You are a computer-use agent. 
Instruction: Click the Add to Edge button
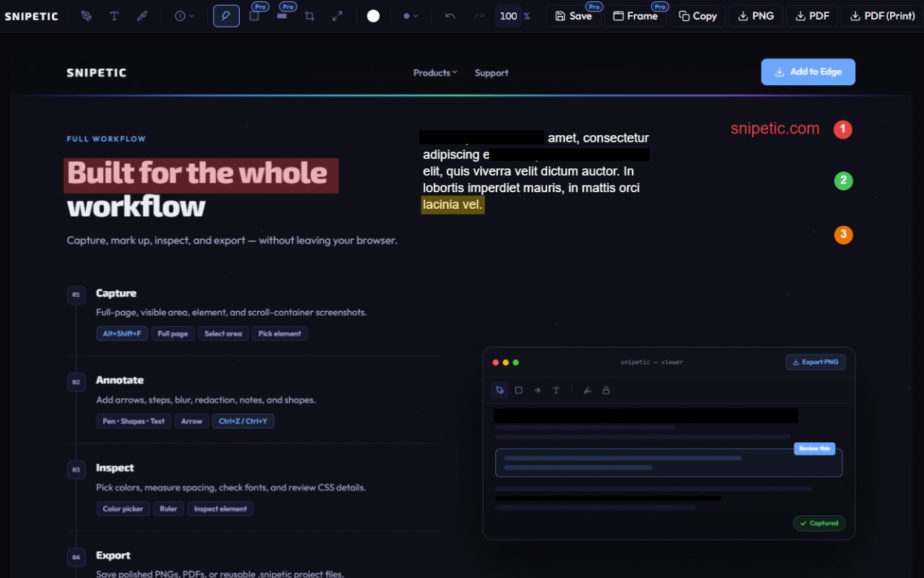point(808,72)
